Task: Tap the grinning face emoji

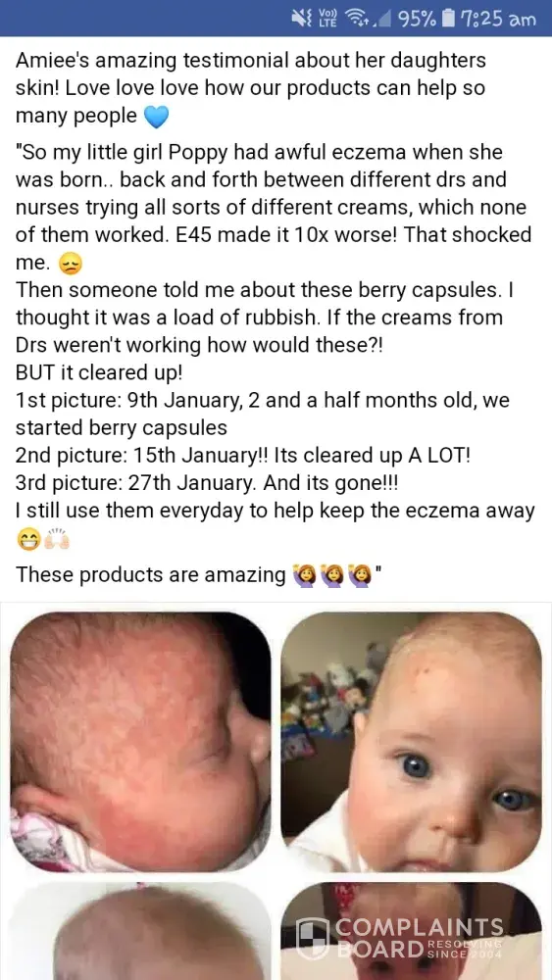Action: point(28,539)
